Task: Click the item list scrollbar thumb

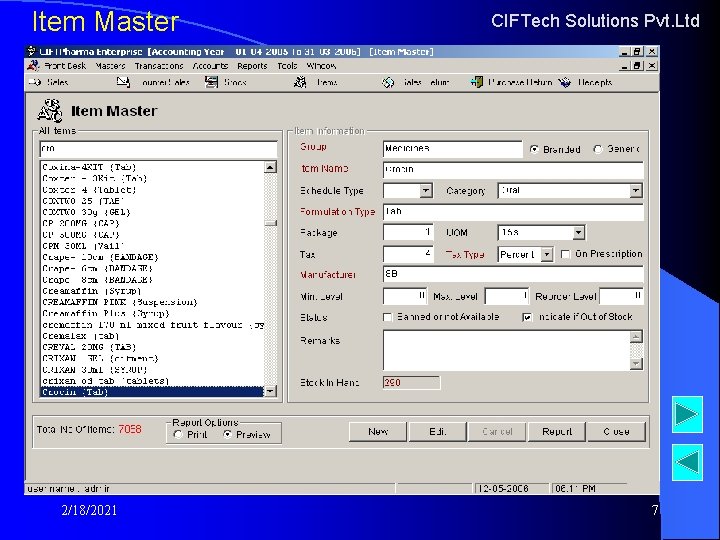Action: point(270,224)
